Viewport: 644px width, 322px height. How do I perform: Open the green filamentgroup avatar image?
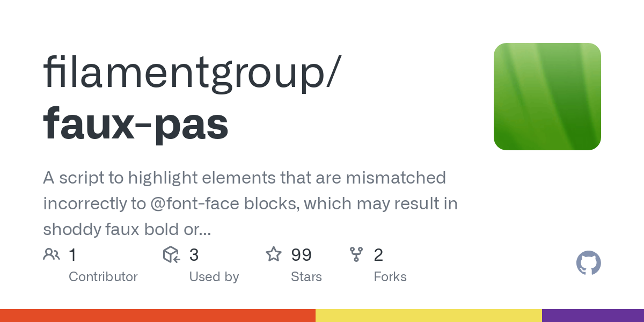pyautogui.click(x=547, y=97)
